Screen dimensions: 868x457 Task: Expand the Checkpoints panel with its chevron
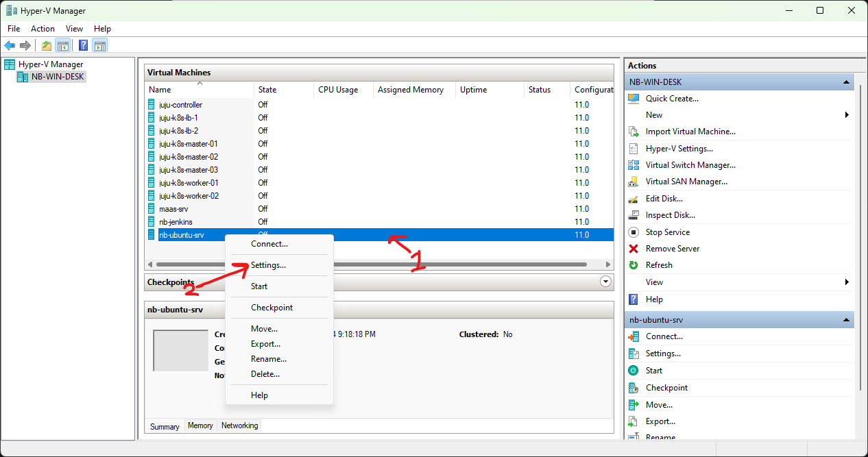point(605,282)
